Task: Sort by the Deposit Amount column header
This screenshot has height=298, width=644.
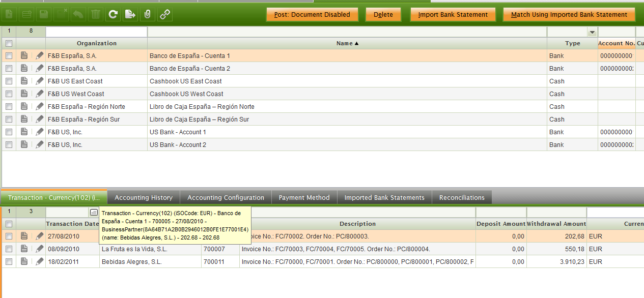Action: pos(501,224)
